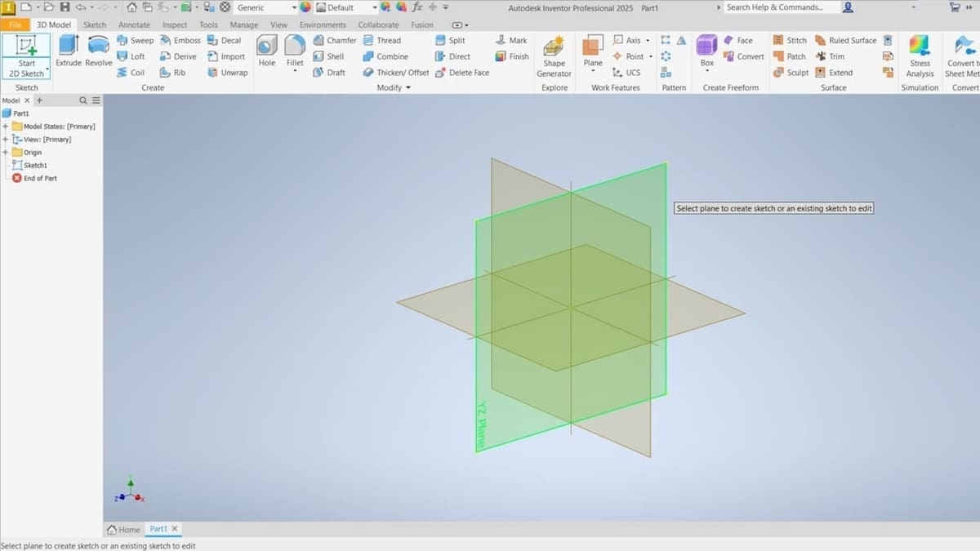Open the Shape Generator
This screenshot has width=980, height=551.
pyautogui.click(x=555, y=56)
